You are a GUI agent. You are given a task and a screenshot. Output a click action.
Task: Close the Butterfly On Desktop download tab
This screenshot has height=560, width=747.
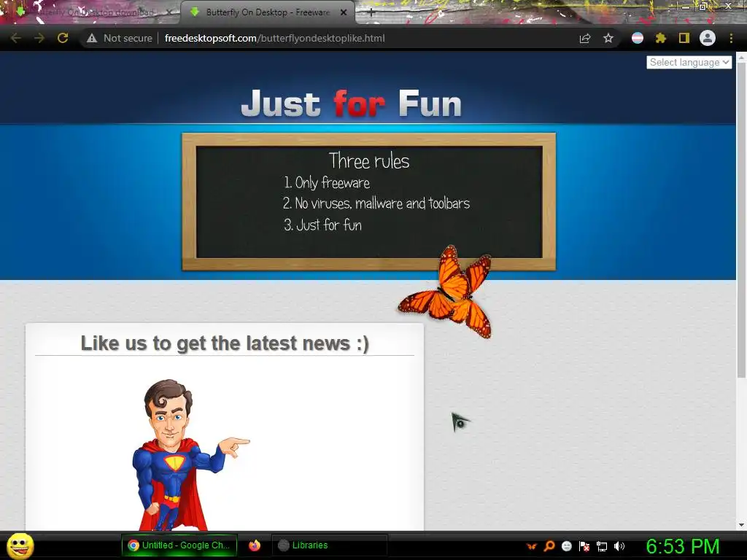coord(169,13)
